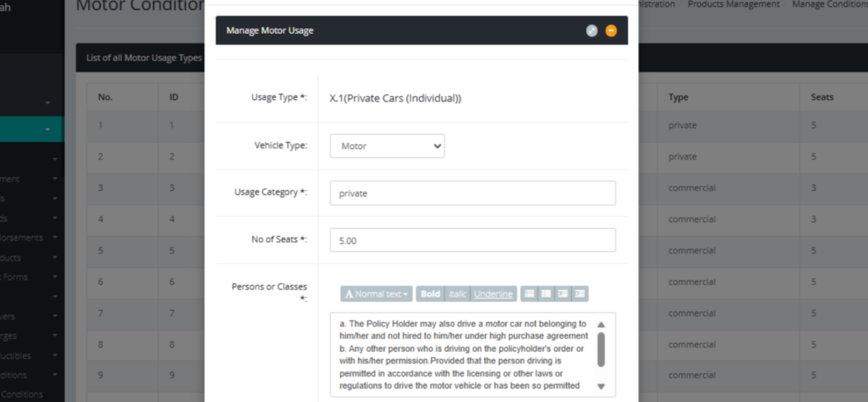Click the indent icon in the editor toolbar
The height and width of the screenshot is (402, 868).
[579, 294]
